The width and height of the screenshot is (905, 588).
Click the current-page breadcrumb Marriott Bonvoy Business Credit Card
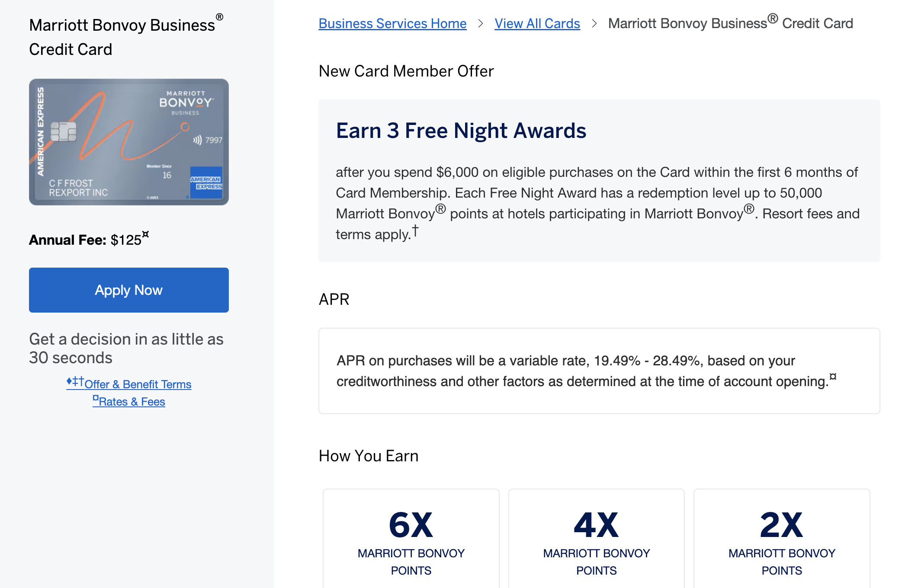point(730,23)
